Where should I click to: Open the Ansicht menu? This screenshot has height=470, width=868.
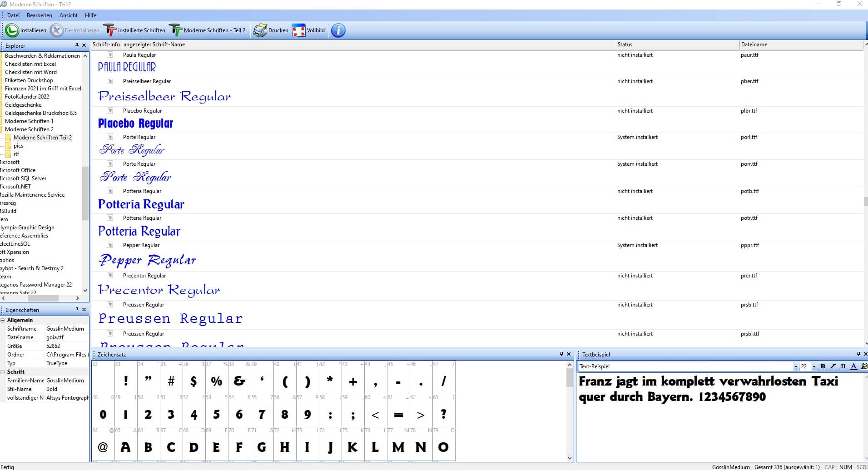coord(68,15)
